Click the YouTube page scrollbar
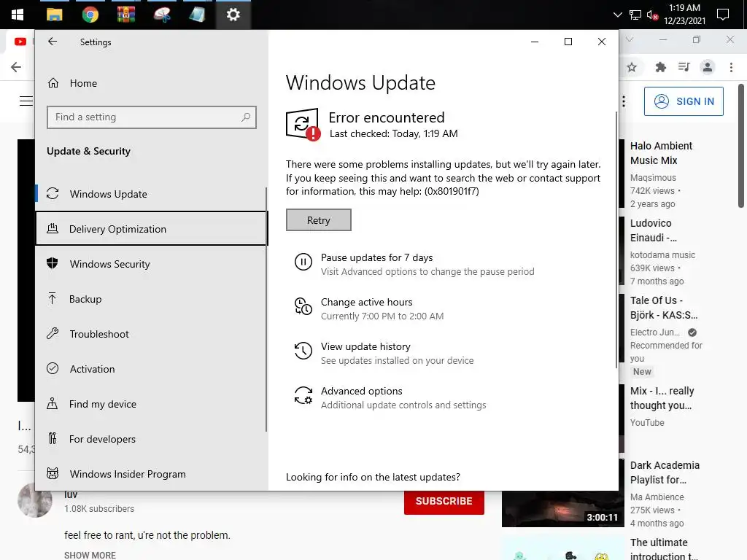The image size is (747, 560). (x=741, y=146)
